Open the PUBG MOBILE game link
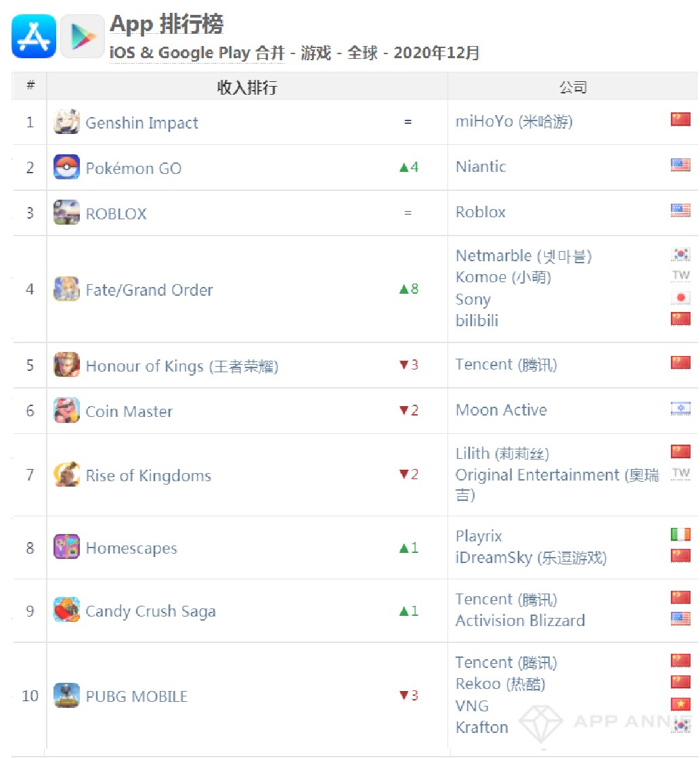 tap(137, 696)
